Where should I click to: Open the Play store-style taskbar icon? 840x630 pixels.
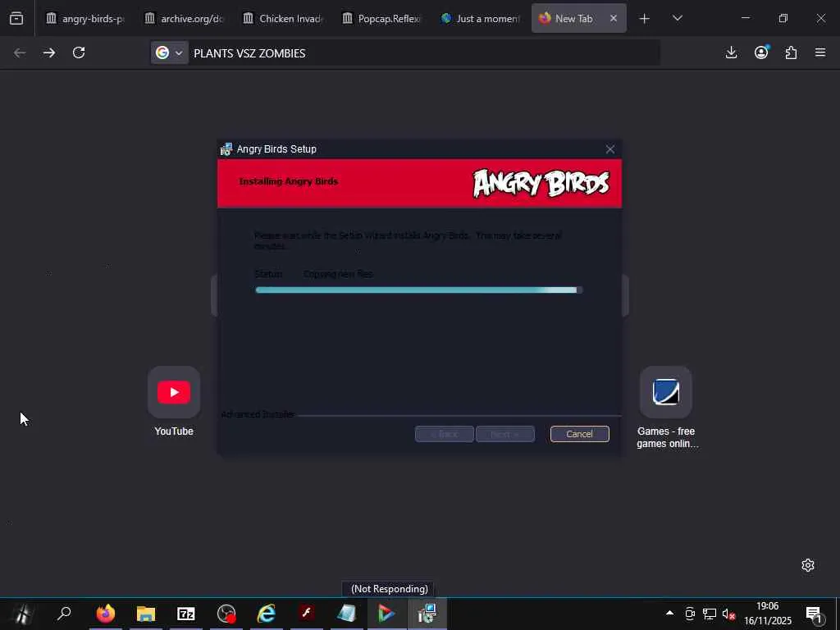[x=387, y=614]
